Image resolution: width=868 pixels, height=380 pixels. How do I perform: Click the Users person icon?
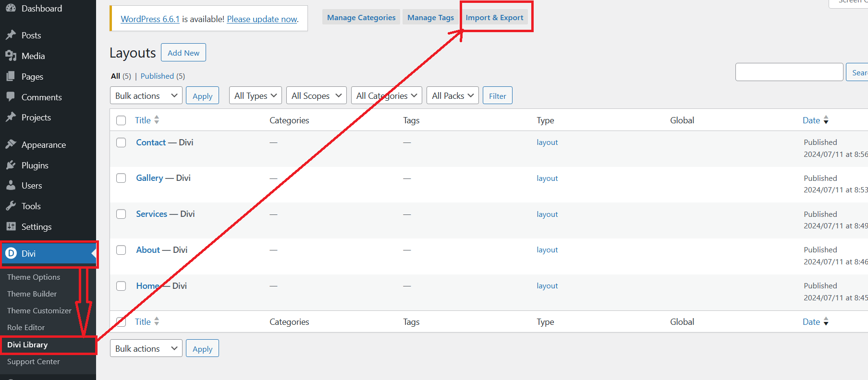click(11, 185)
